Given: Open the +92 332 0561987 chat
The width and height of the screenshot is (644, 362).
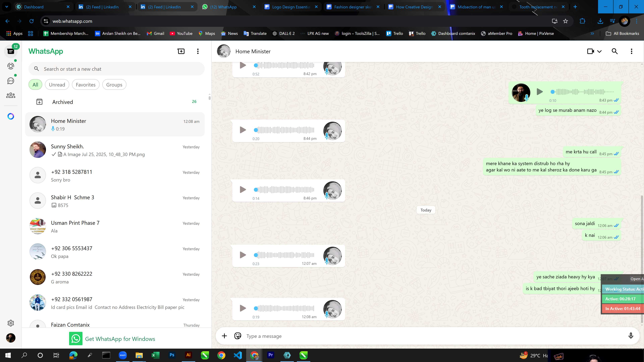Looking at the screenshot, I should (115, 303).
